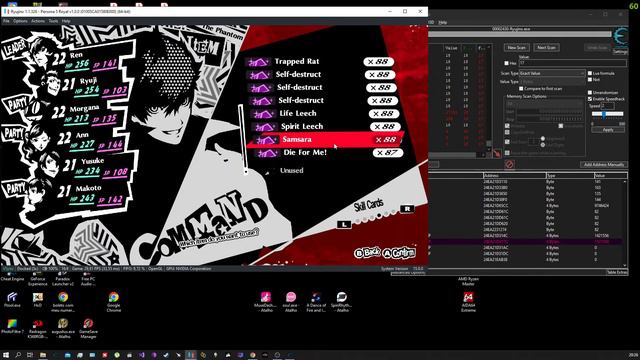The height and width of the screenshot is (360, 640).
Task: Open File Explorer from the taskbar
Action: (x=42, y=355)
